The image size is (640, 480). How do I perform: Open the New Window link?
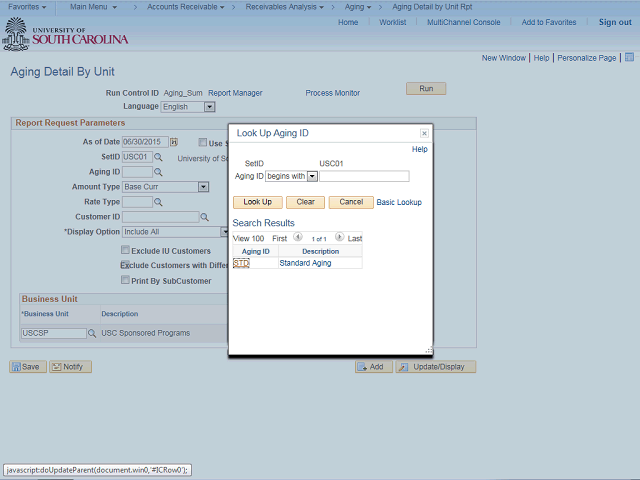point(504,58)
